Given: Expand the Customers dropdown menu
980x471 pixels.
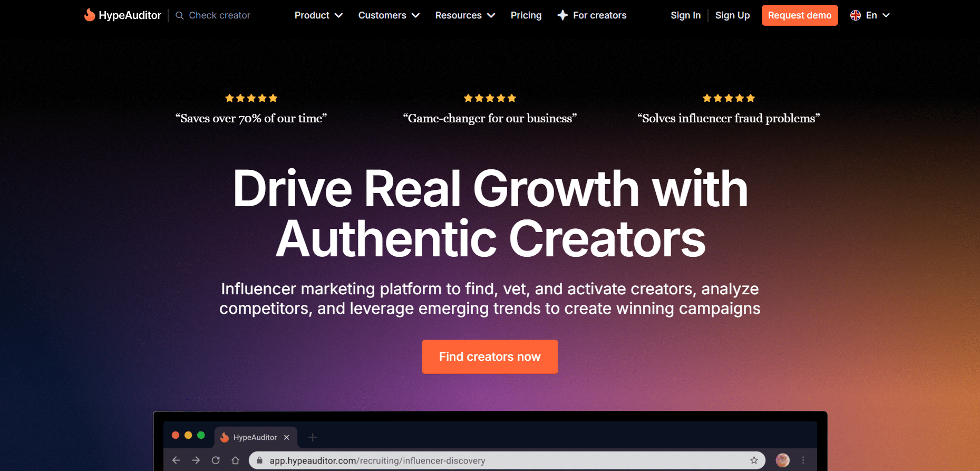Looking at the screenshot, I should (389, 15).
